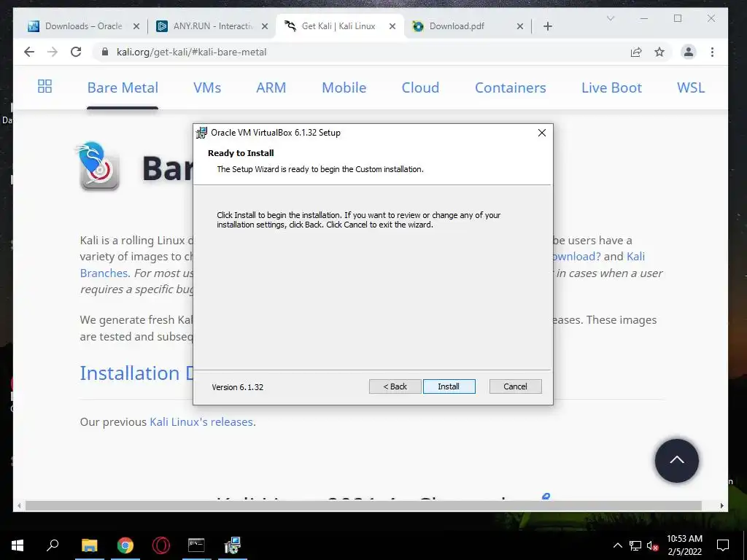
Task: Open Command Prompt from taskbar
Action: tap(196, 545)
